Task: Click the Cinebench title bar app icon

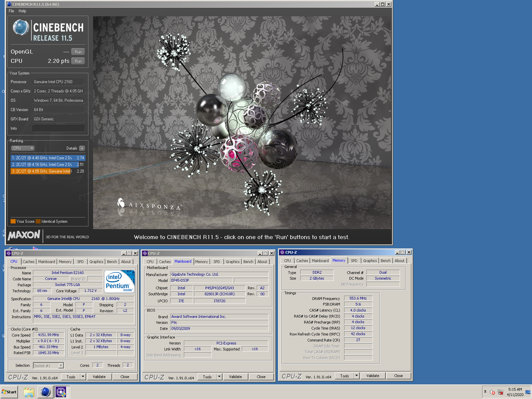Action: click(9, 4)
